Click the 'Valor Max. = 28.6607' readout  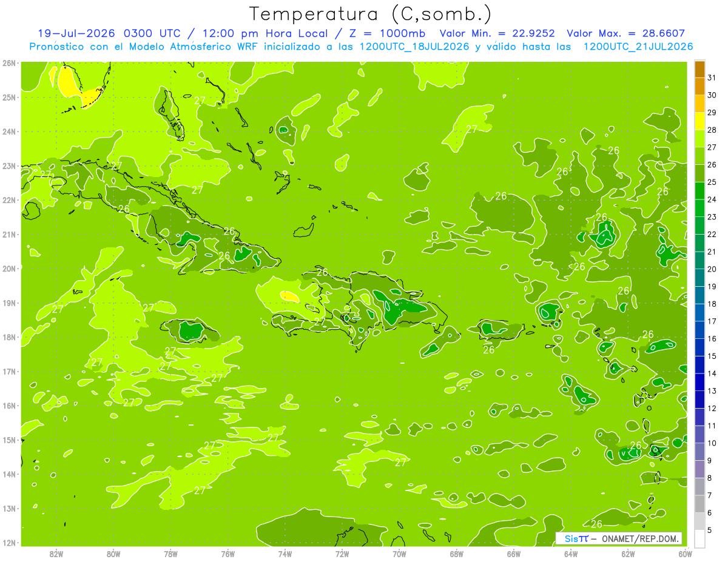[626, 33]
